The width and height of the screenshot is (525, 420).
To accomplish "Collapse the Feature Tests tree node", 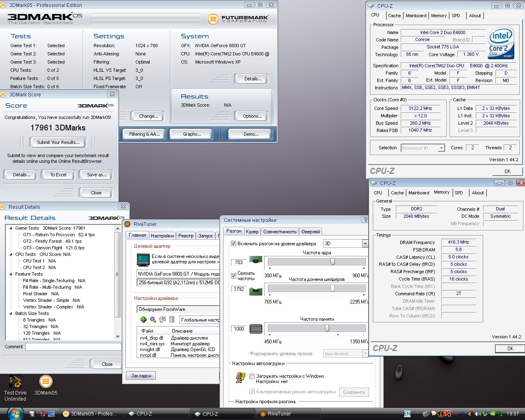I will [11, 274].
